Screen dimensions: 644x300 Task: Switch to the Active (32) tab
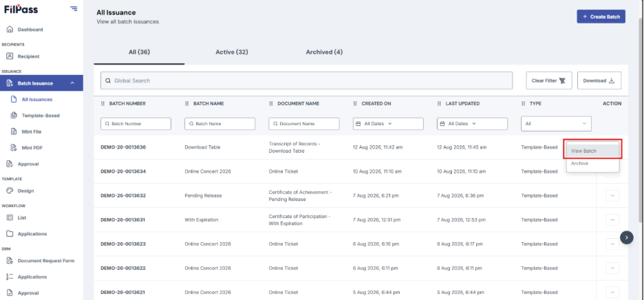click(232, 52)
